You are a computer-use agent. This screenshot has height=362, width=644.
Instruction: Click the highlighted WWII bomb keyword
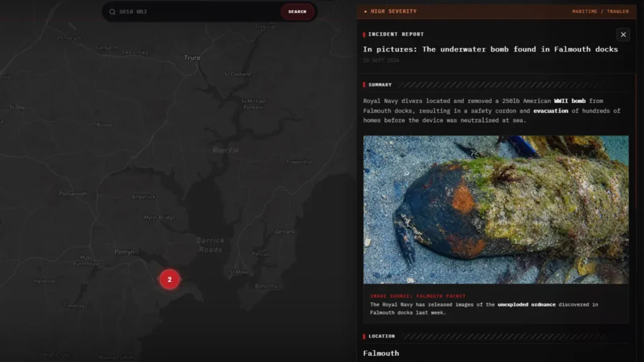[x=570, y=101]
